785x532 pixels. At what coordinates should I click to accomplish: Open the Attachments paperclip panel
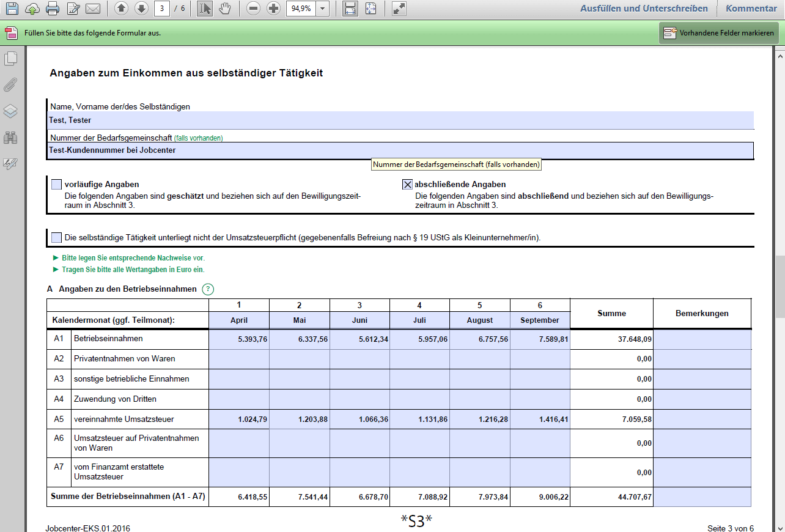pos(10,85)
